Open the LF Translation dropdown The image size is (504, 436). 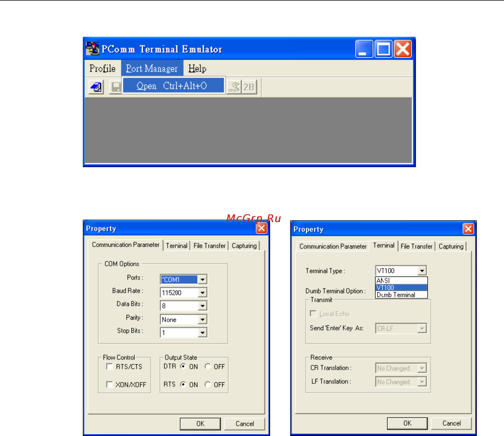(x=422, y=382)
